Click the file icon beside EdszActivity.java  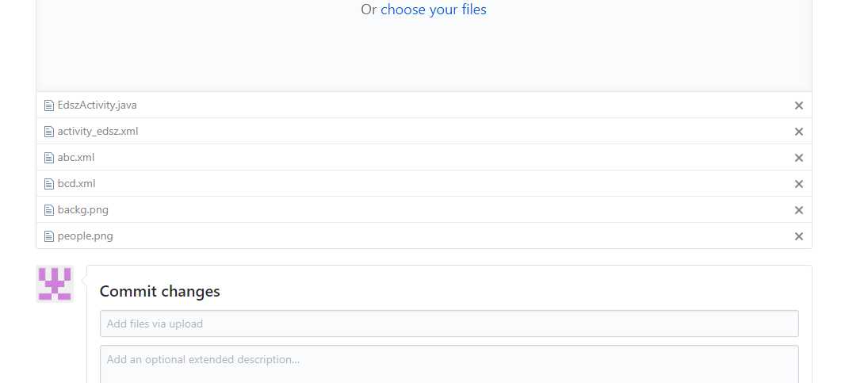pyautogui.click(x=48, y=105)
